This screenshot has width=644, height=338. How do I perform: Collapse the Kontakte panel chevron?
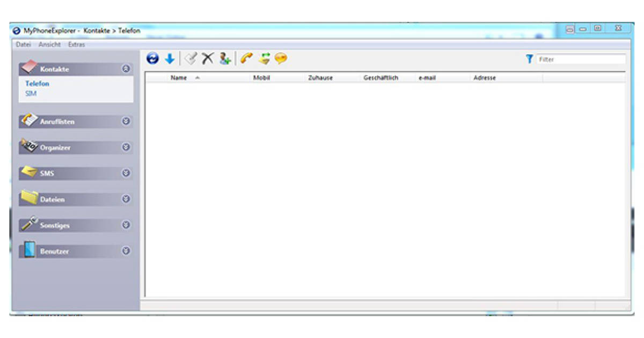[x=127, y=69]
